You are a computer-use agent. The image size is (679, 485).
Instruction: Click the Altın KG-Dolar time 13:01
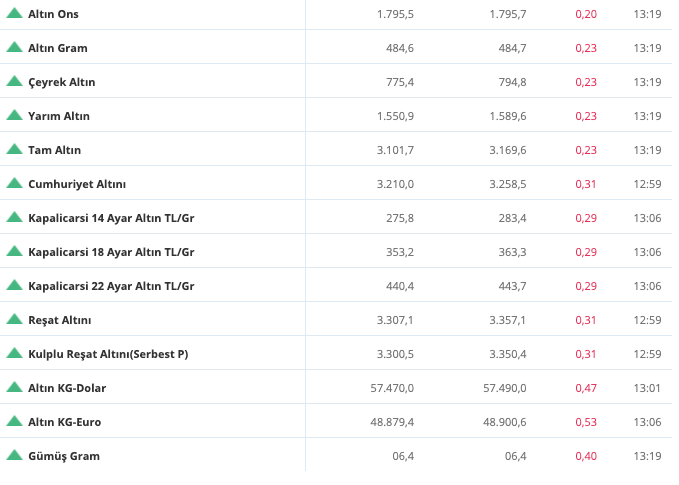(x=647, y=388)
